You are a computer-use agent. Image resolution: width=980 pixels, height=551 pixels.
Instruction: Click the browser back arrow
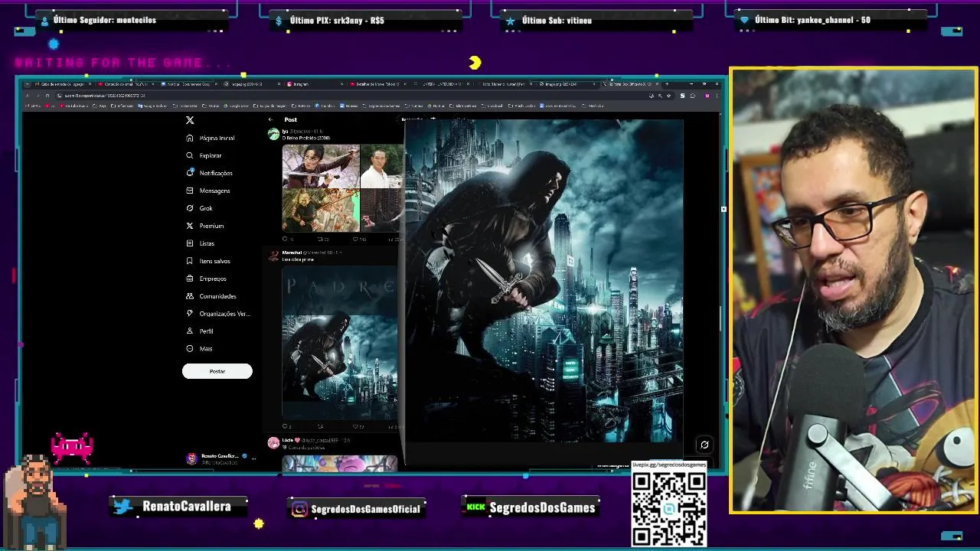(x=28, y=96)
